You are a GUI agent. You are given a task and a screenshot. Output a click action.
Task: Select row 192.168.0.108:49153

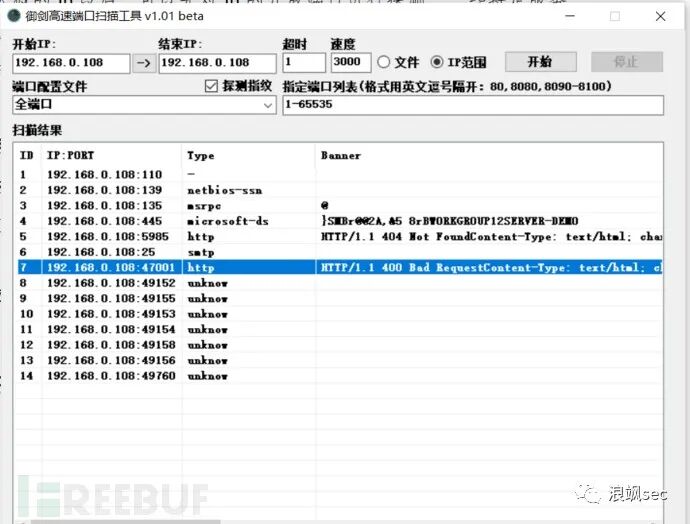(x=340, y=314)
